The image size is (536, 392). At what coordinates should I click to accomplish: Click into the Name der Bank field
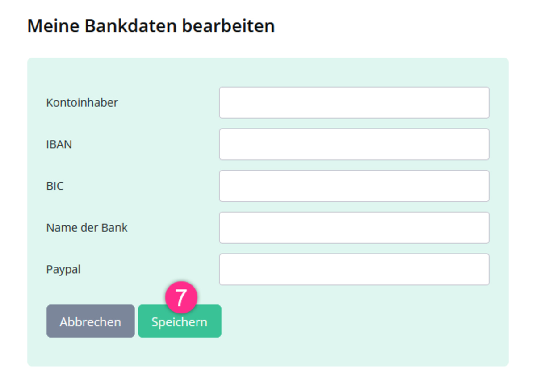pos(354,228)
